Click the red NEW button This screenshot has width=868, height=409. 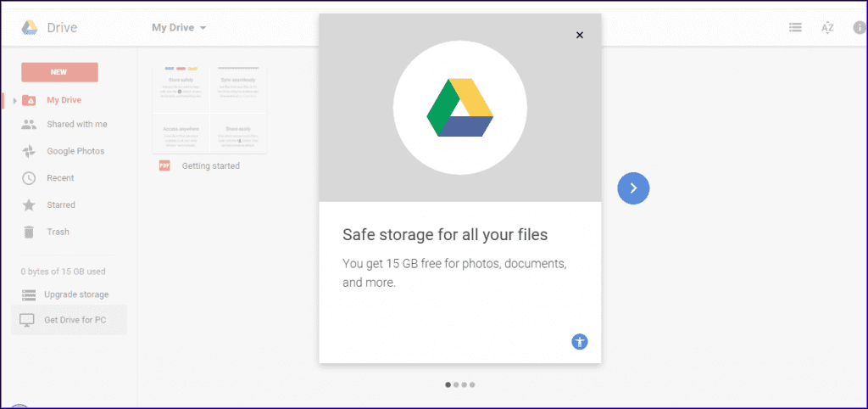point(60,72)
